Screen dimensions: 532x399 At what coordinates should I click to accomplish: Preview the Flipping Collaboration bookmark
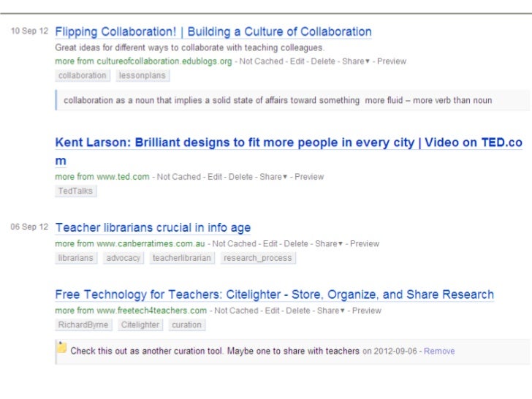[x=392, y=61]
